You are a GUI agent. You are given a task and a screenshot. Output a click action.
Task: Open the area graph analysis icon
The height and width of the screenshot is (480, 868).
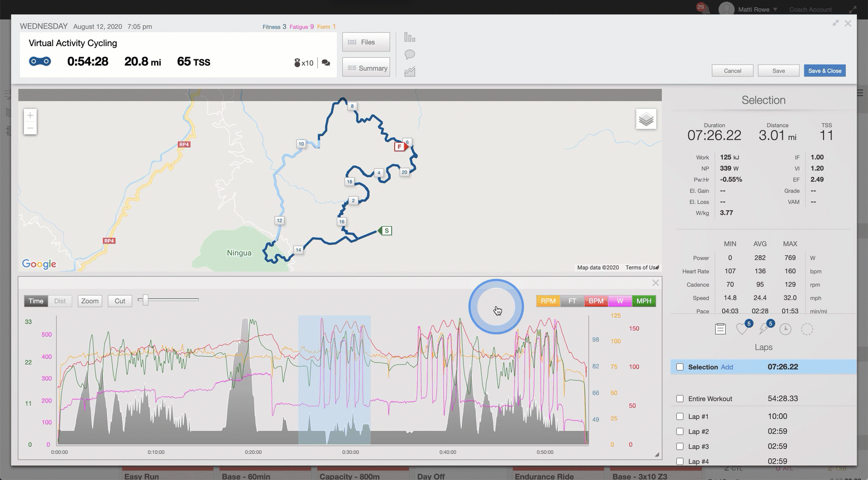[410, 72]
